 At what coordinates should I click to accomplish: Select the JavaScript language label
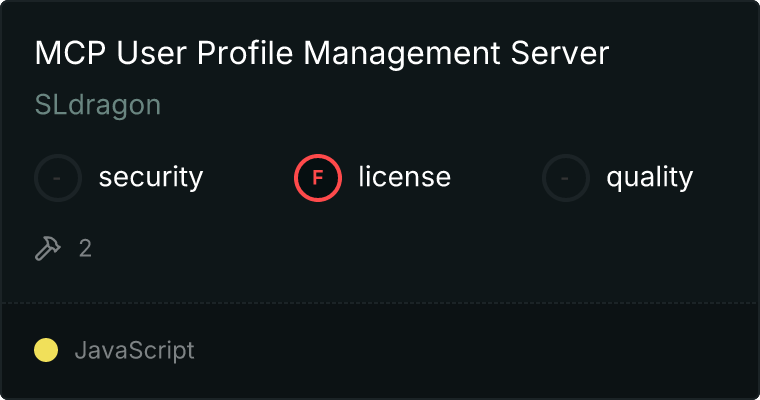[134, 350]
